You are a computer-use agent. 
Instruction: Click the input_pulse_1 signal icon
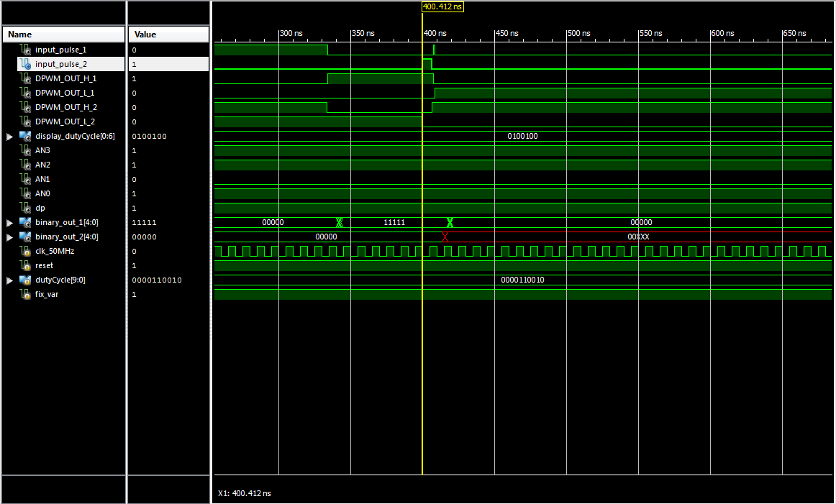[x=25, y=50]
